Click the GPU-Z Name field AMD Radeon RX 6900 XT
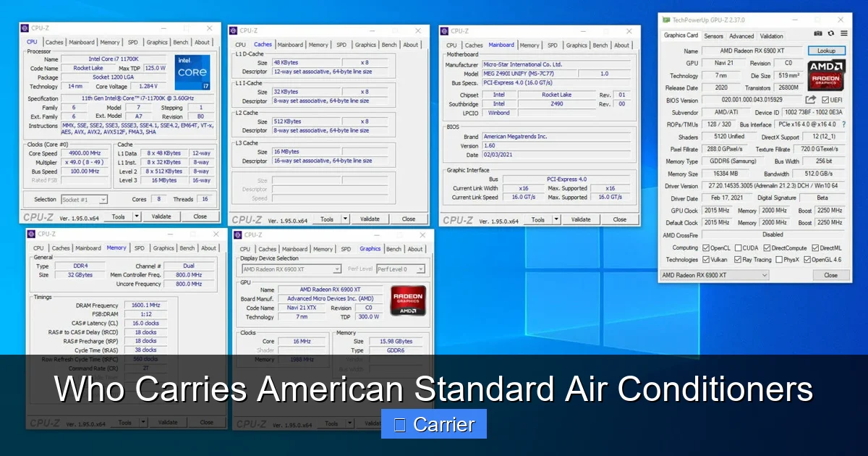The width and height of the screenshot is (868, 456). 753,51
